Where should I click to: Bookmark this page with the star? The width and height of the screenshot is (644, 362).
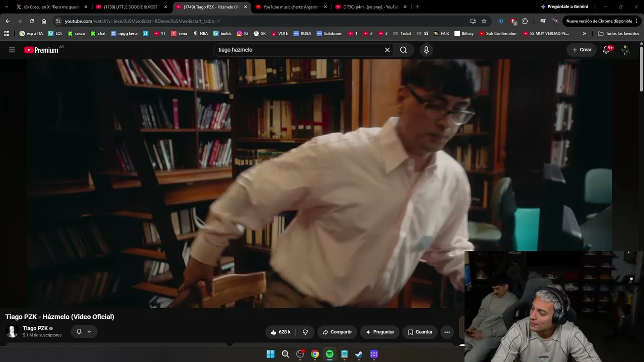[x=484, y=21]
